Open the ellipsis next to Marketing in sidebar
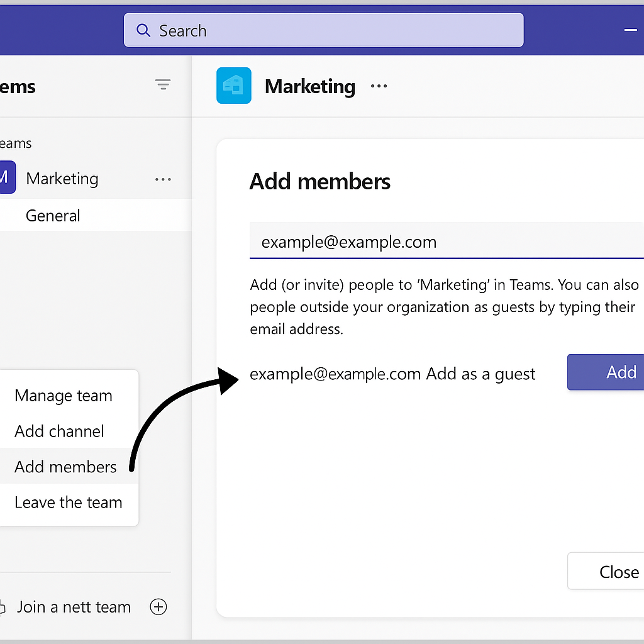The height and width of the screenshot is (644, 644). pos(163,179)
